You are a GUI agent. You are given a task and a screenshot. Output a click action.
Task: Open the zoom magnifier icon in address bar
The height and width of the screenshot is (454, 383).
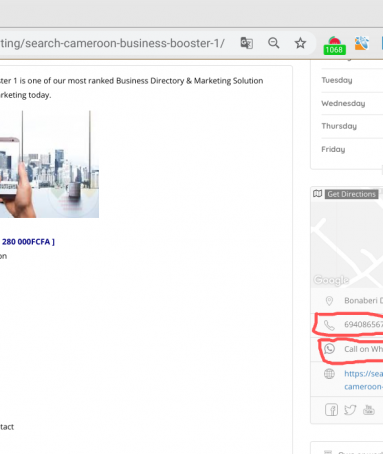[x=274, y=43]
